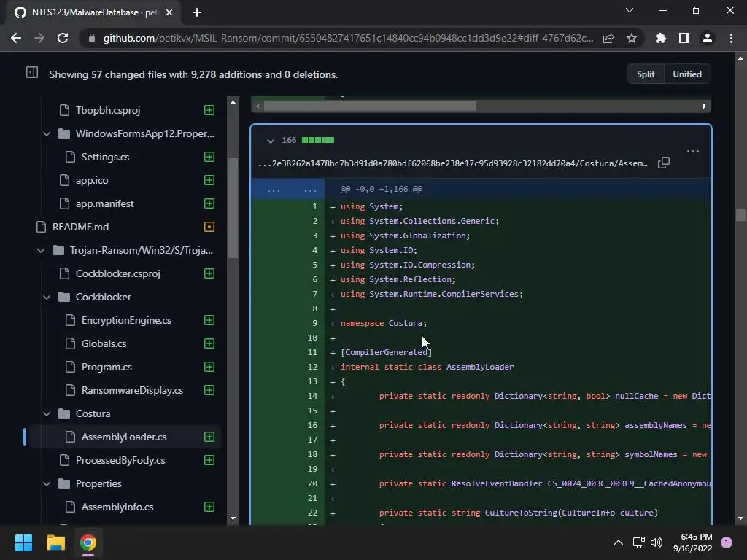Open Globals.cs in the file tree
The image size is (747, 560).
pyautogui.click(x=104, y=343)
